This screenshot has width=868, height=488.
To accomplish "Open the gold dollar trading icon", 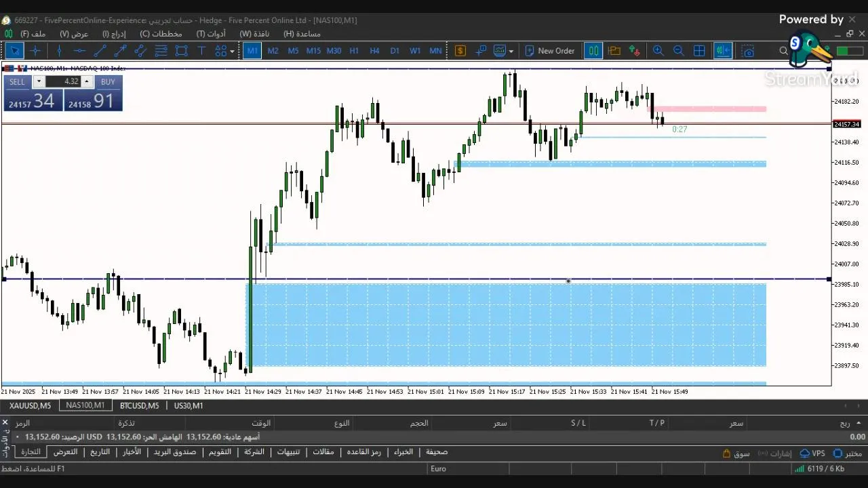I will pos(460,51).
